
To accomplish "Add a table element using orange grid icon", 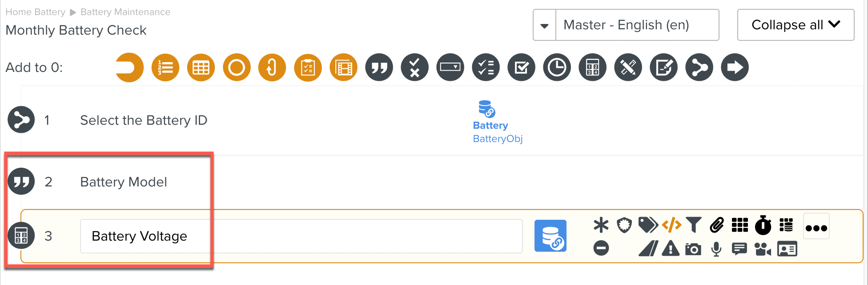I will pos(201,67).
